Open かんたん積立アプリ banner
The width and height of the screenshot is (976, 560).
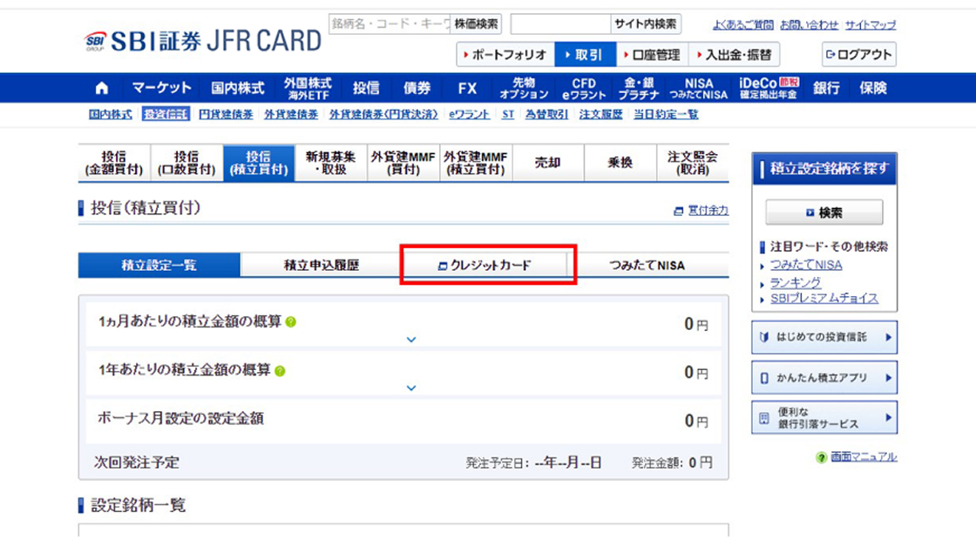(823, 378)
